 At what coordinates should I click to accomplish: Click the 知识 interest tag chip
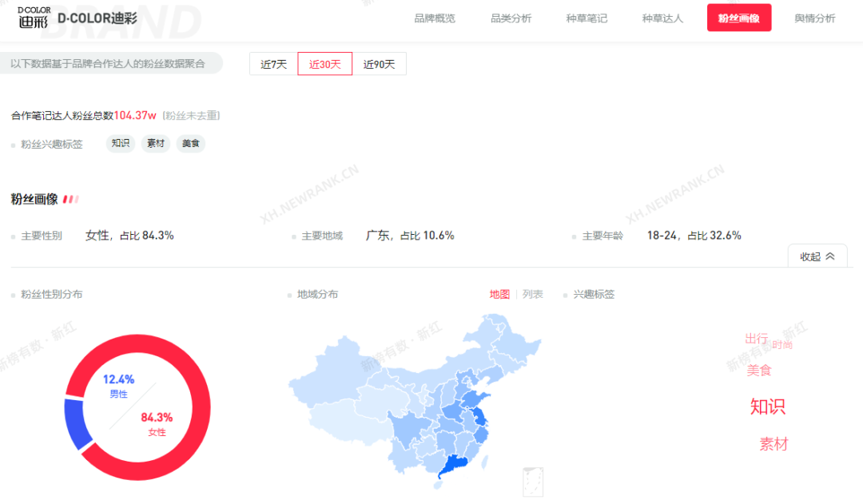pos(121,144)
